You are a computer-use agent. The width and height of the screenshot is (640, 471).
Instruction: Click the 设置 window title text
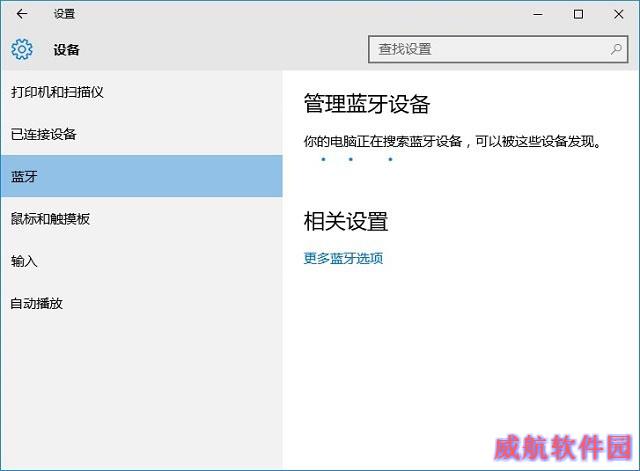pos(64,14)
